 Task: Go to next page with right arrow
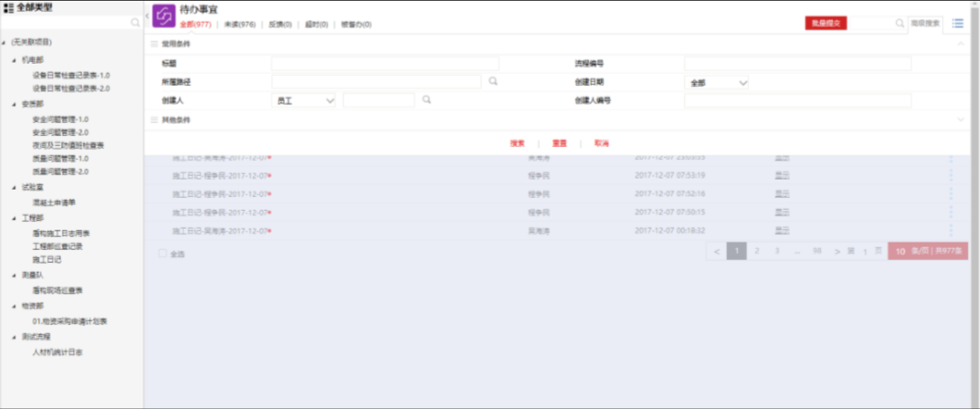[x=837, y=252]
